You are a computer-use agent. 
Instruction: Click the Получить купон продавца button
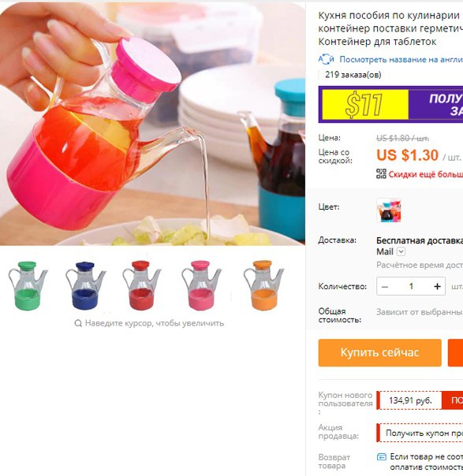click(420, 433)
